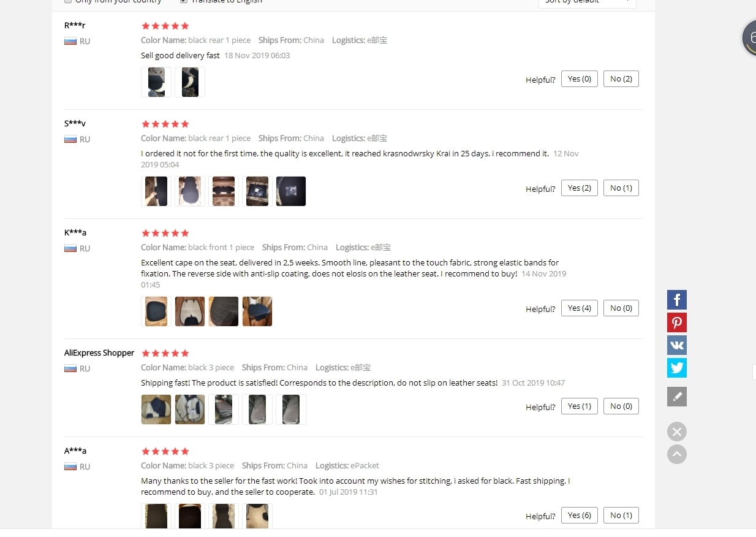This screenshot has height=537, width=756.
Task: Open first photo in R***r's review
Action: click(x=156, y=82)
